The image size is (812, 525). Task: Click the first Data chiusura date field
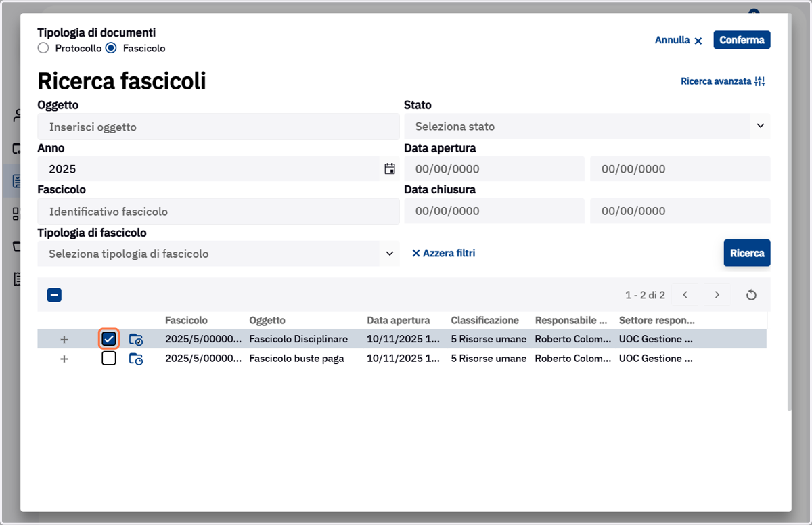click(494, 211)
